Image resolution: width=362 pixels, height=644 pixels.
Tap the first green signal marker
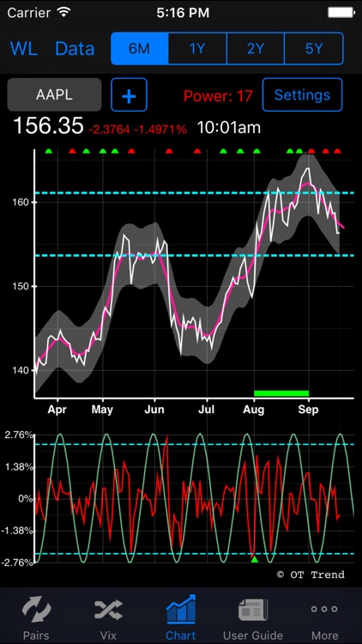coord(49,151)
